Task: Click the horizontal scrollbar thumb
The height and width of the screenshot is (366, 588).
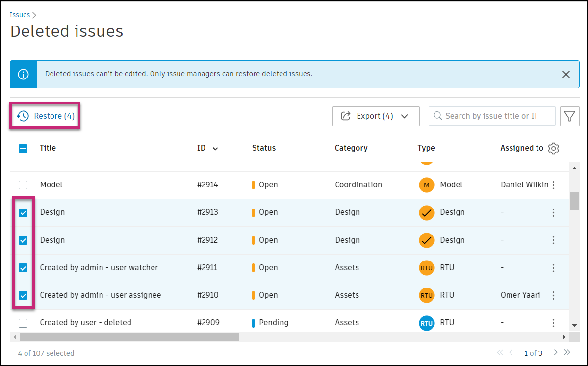Action: 129,337
